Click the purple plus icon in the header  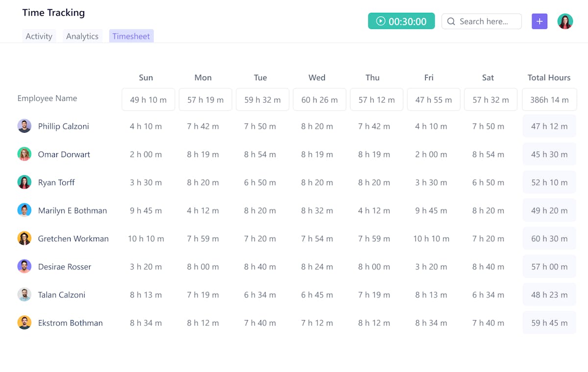539,21
